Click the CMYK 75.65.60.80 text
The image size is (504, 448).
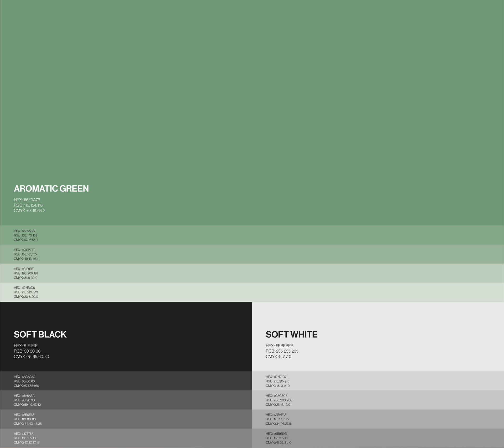click(x=31, y=357)
